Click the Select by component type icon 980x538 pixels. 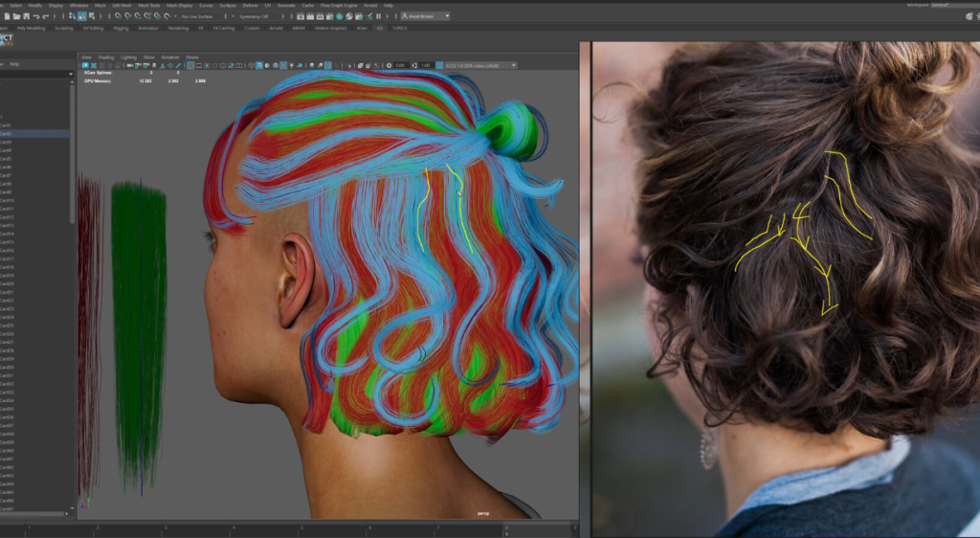point(92,16)
